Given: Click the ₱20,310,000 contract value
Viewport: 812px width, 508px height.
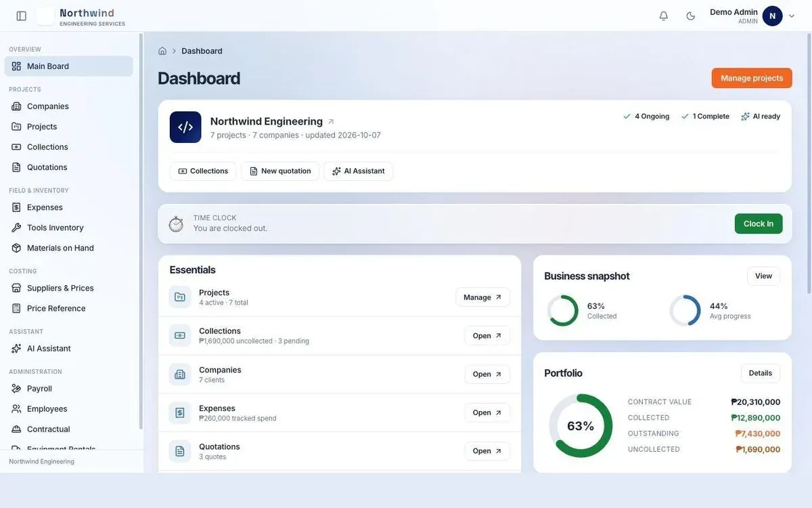Looking at the screenshot, I should (756, 402).
